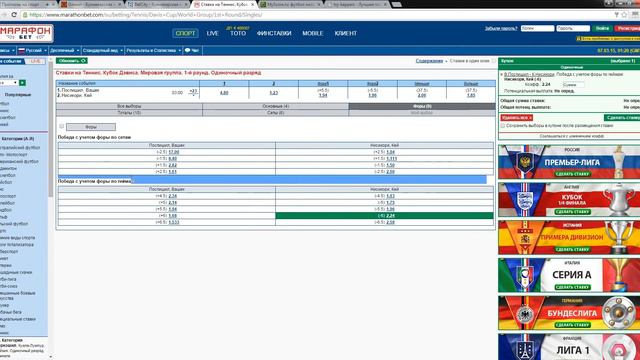Open France Лига 1 banner
640x360 pixels.
569,347
